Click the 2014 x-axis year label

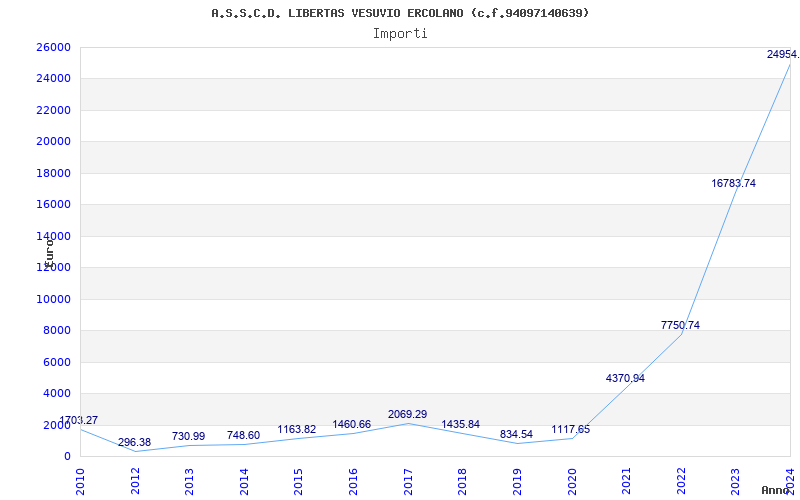(x=244, y=481)
